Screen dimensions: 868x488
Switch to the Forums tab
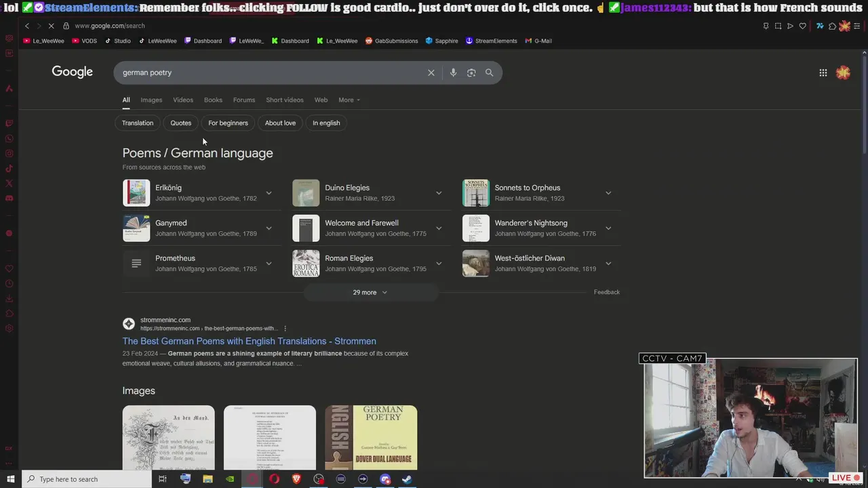(244, 100)
